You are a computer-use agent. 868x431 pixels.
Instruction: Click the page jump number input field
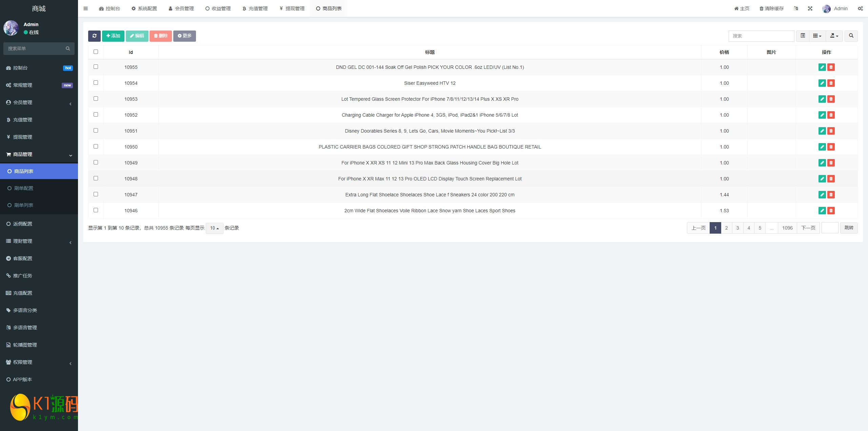click(x=830, y=228)
